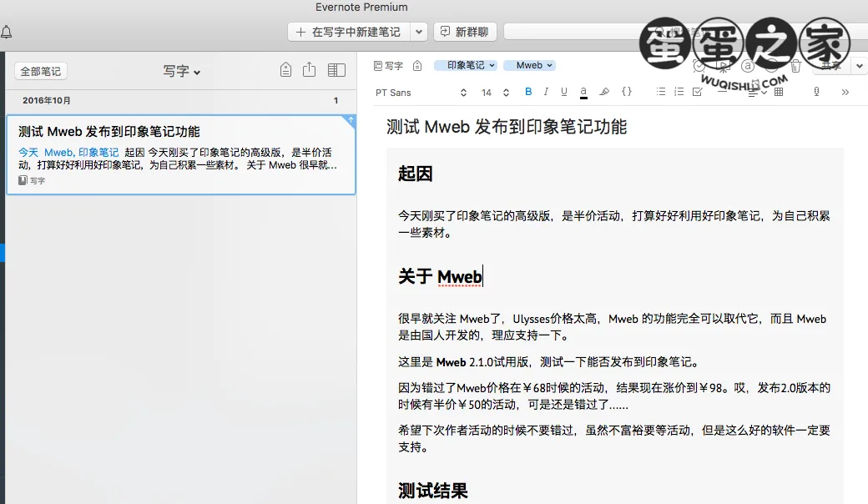Toggle underline formatting
This screenshot has height=504, width=868.
click(563, 92)
